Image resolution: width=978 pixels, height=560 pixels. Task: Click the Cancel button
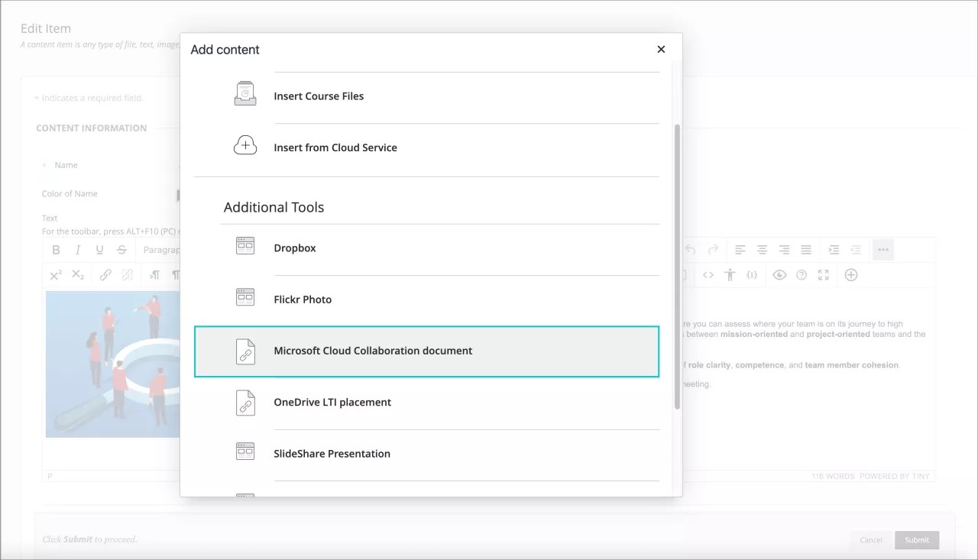click(x=870, y=540)
